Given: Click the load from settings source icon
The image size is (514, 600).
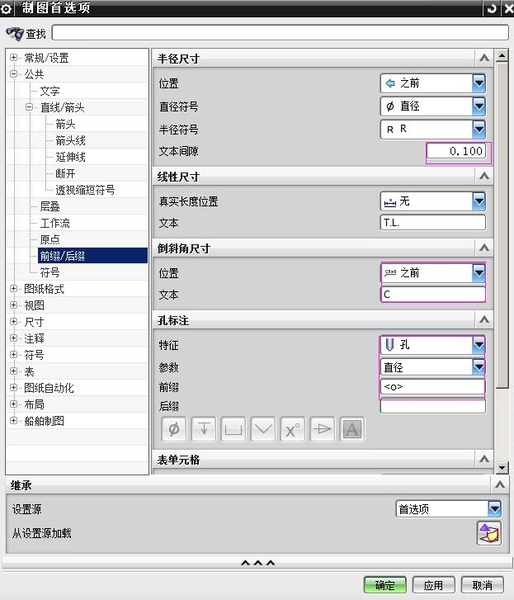Looking at the screenshot, I should [x=489, y=533].
